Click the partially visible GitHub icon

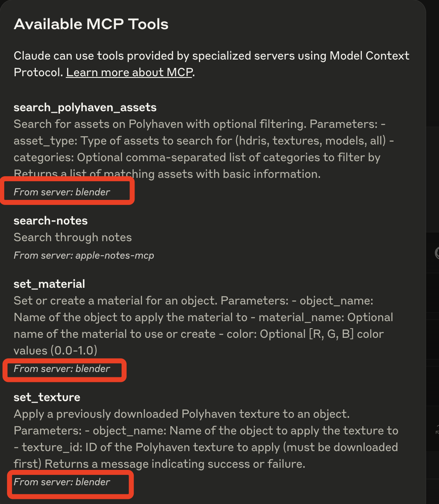(437, 253)
